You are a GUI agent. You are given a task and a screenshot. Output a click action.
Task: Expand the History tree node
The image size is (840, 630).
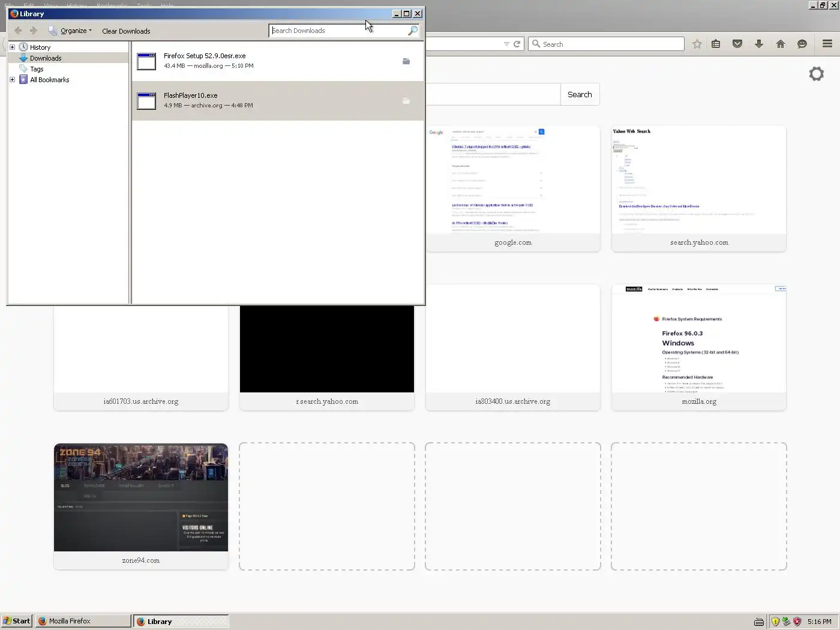(x=12, y=47)
